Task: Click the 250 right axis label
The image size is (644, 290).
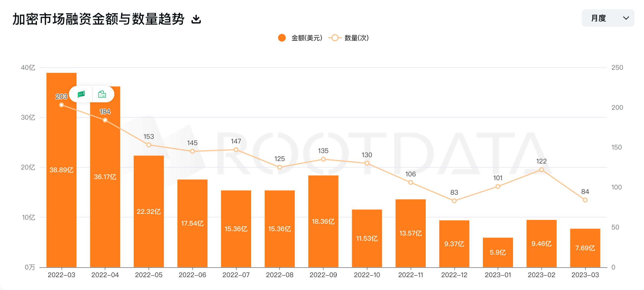Action: point(617,68)
